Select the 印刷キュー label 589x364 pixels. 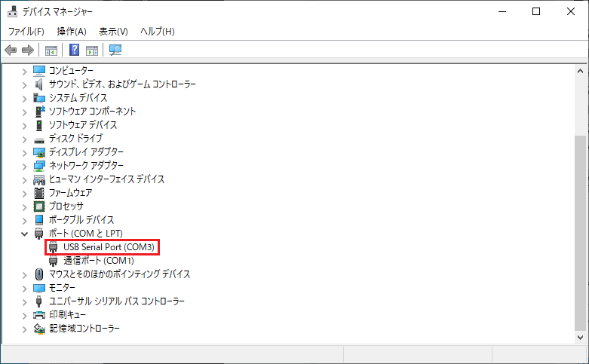(67, 315)
